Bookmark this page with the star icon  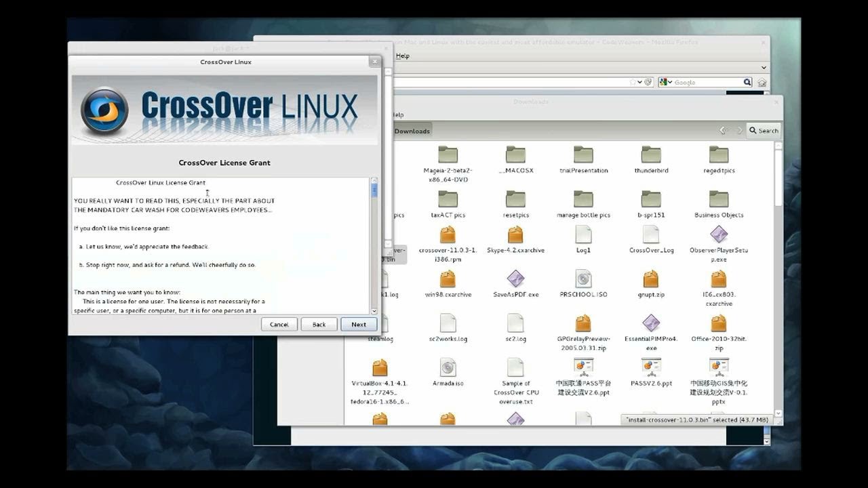[633, 82]
